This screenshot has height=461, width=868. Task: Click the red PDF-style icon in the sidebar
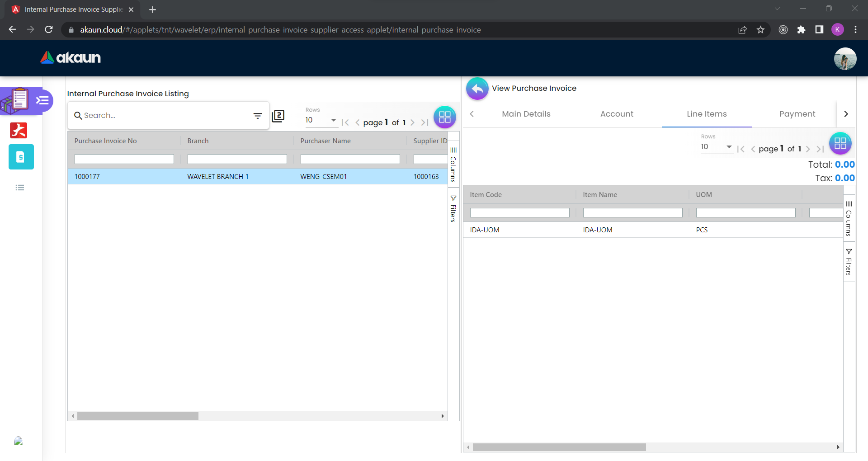coord(19,130)
